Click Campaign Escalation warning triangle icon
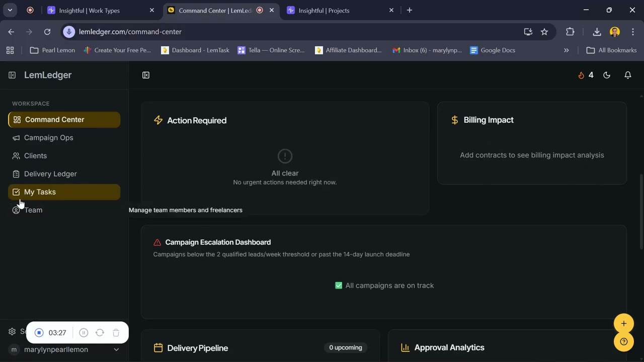The width and height of the screenshot is (644, 362). click(157, 242)
